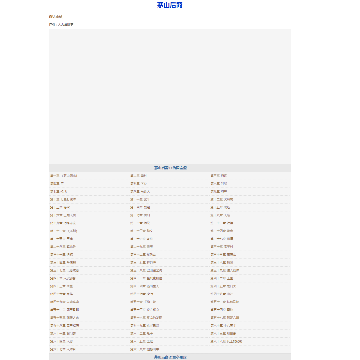Open the blue book title heading 茅山后裔
Image resolution: width=360 pixels, height=360 pixels.
170,5
